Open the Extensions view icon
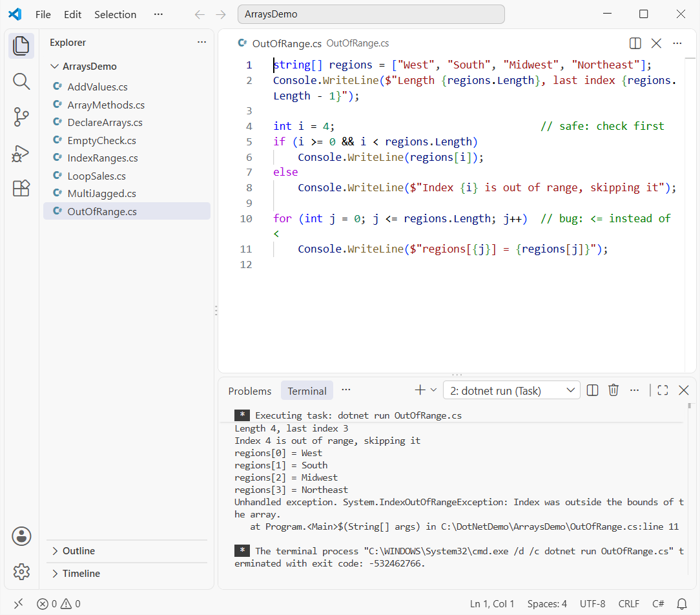The width and height of the screenshot is (700, 615). point(21,189)
